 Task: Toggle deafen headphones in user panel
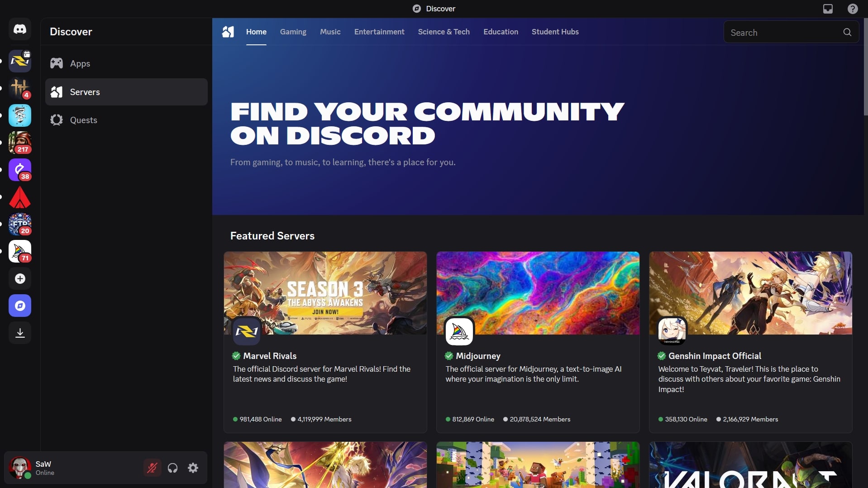click(173, 468)
